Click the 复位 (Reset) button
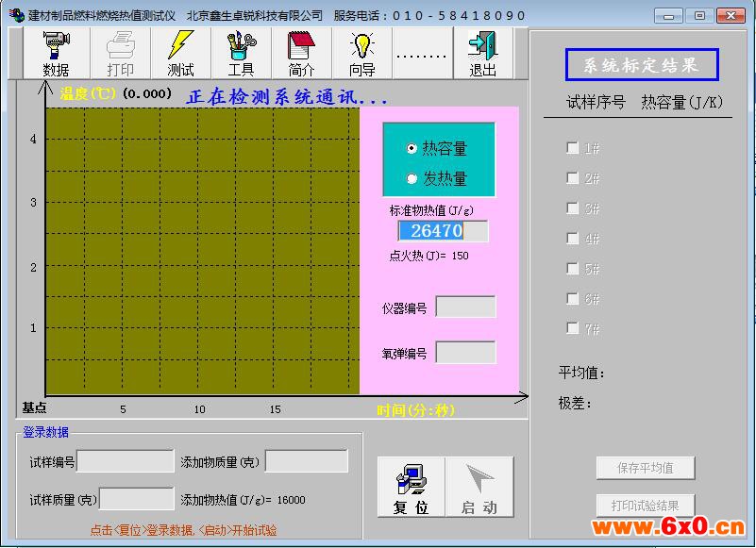The width and height of the screenshot is (756, 548). 412,488
